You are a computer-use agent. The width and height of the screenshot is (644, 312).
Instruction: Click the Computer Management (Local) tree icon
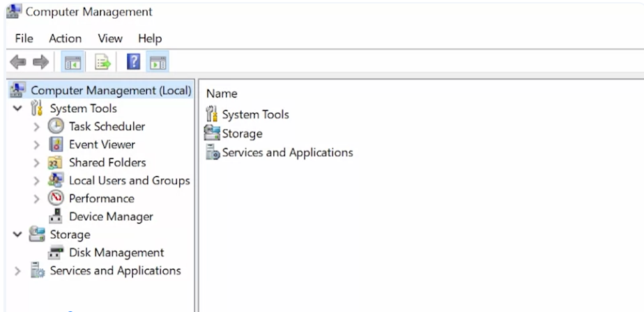click(17, 90)
